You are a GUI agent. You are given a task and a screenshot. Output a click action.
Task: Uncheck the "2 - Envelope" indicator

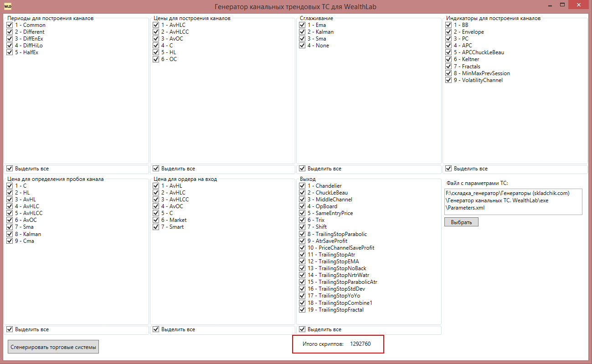(x=448, y=32)
